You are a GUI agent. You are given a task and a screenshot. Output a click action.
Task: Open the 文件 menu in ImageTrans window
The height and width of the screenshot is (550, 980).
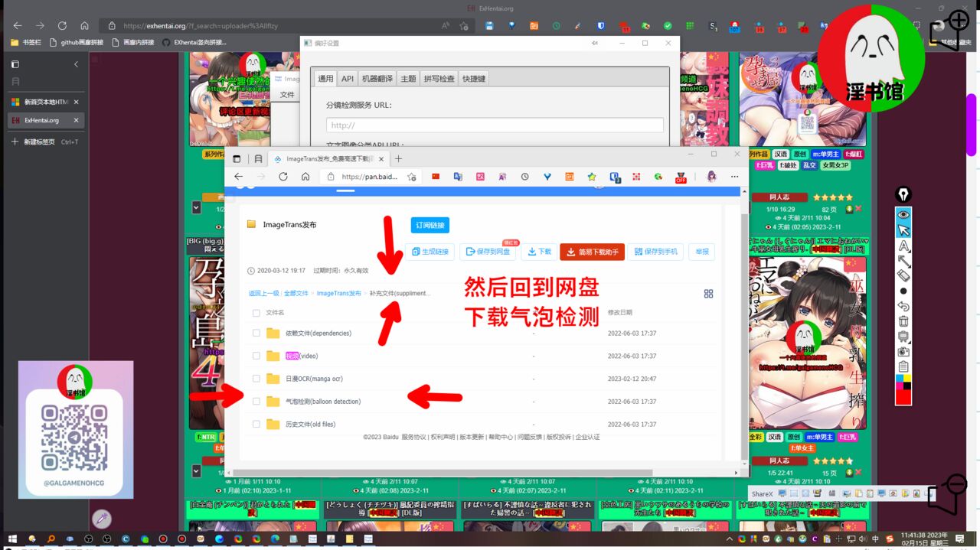tap(287, 95)
